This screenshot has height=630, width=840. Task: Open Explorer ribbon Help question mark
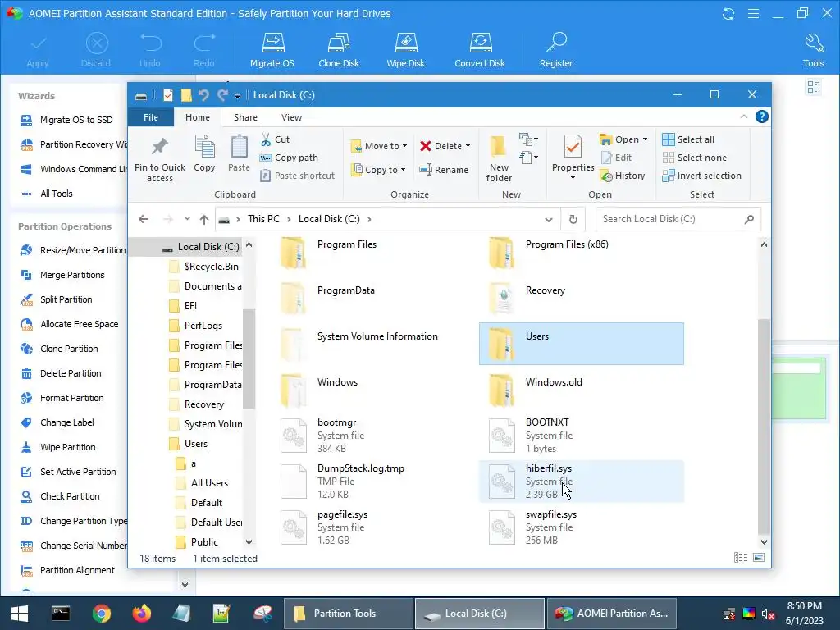761,116
